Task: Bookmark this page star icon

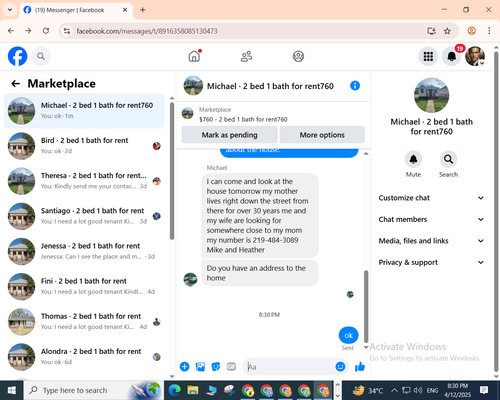Action: point(447,31)
